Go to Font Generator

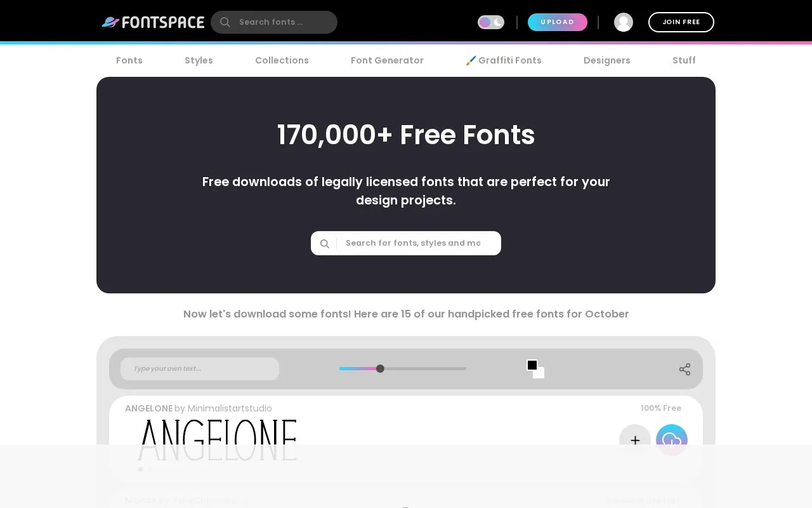(387, 60)
